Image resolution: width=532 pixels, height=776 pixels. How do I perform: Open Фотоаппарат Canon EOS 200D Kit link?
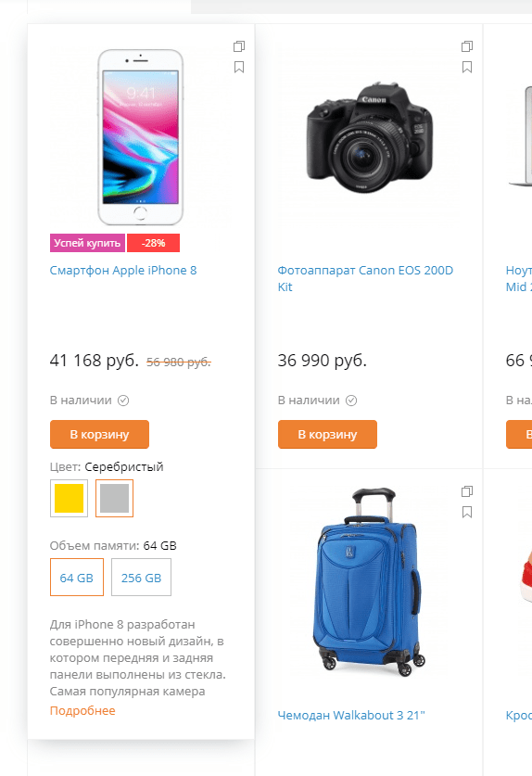point(365,279)
